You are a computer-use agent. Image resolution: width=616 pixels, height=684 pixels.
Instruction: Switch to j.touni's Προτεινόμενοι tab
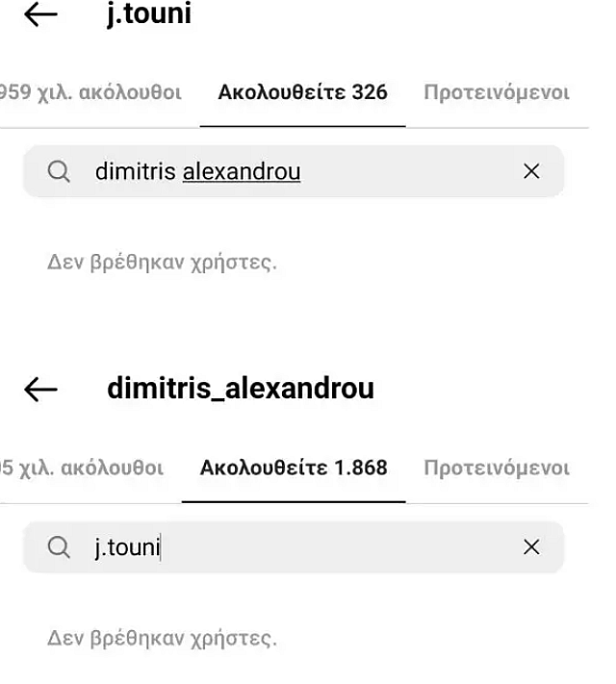click(496, 93)
